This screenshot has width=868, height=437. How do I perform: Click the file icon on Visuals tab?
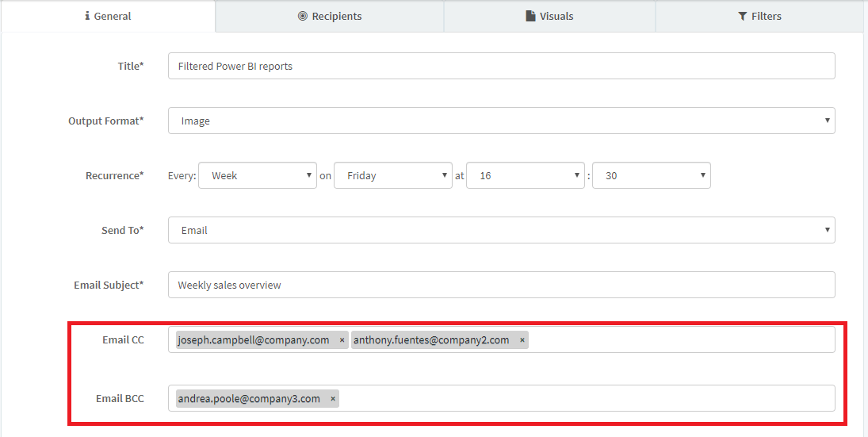(530, 16)
